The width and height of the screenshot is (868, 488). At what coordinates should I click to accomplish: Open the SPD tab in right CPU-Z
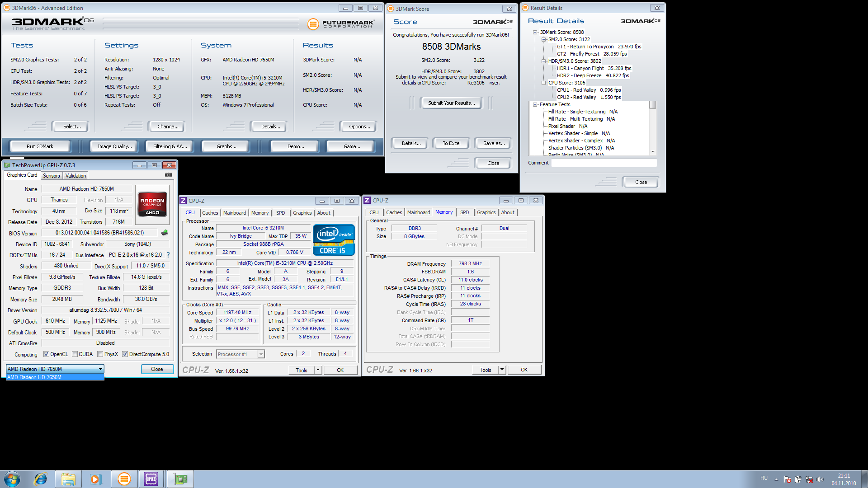[464, 212]
